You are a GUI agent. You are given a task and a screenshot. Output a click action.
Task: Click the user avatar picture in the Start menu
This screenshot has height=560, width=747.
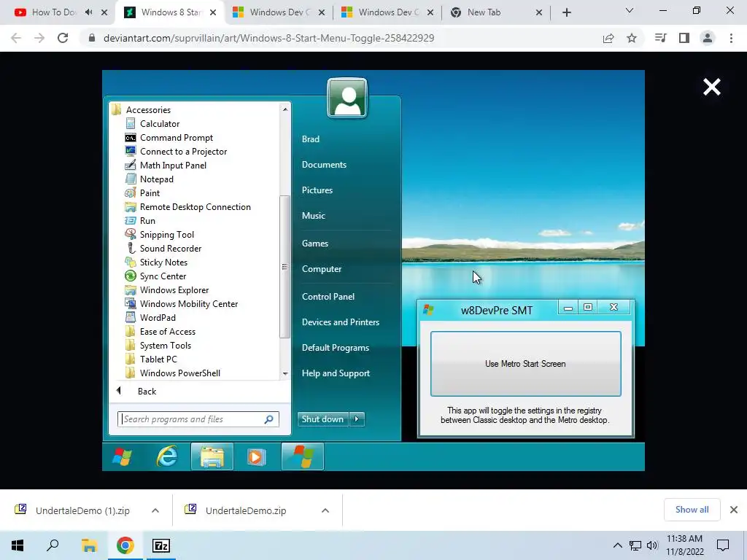pos(347,98)
